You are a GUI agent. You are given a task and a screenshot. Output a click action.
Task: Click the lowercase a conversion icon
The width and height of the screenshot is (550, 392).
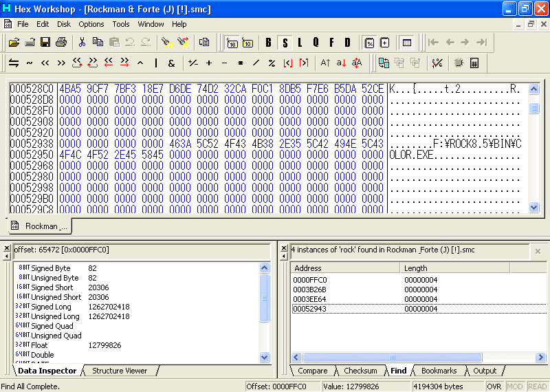tap(341, 63)
